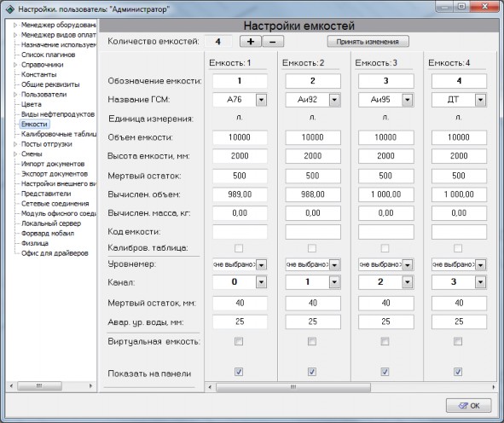Open level gauge dropdown for tank 2
Screen dimensions: 504x423
tap(334, 265)
